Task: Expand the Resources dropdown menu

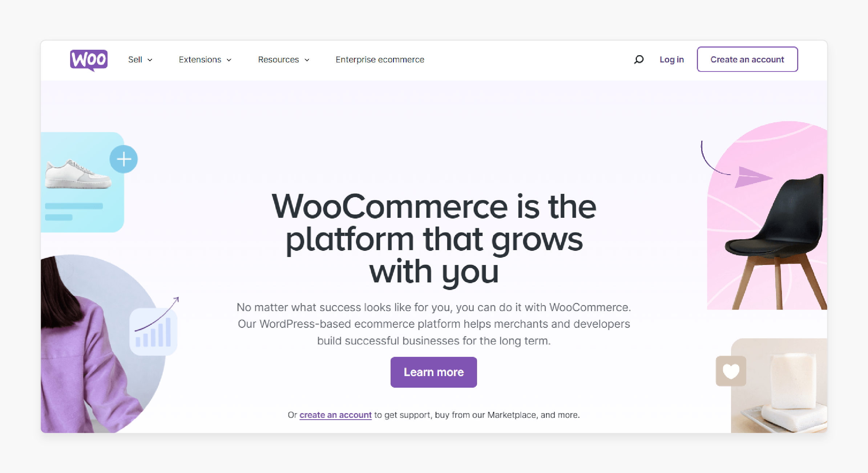Action: pos(284,59)
